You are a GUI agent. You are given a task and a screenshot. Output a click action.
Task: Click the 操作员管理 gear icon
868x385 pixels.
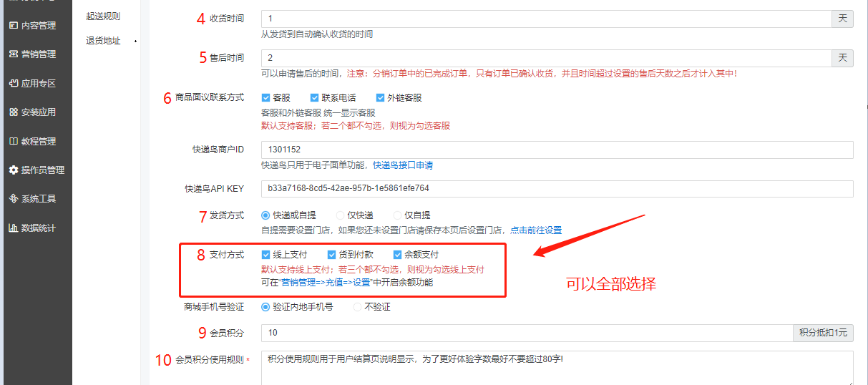[13, 170]
